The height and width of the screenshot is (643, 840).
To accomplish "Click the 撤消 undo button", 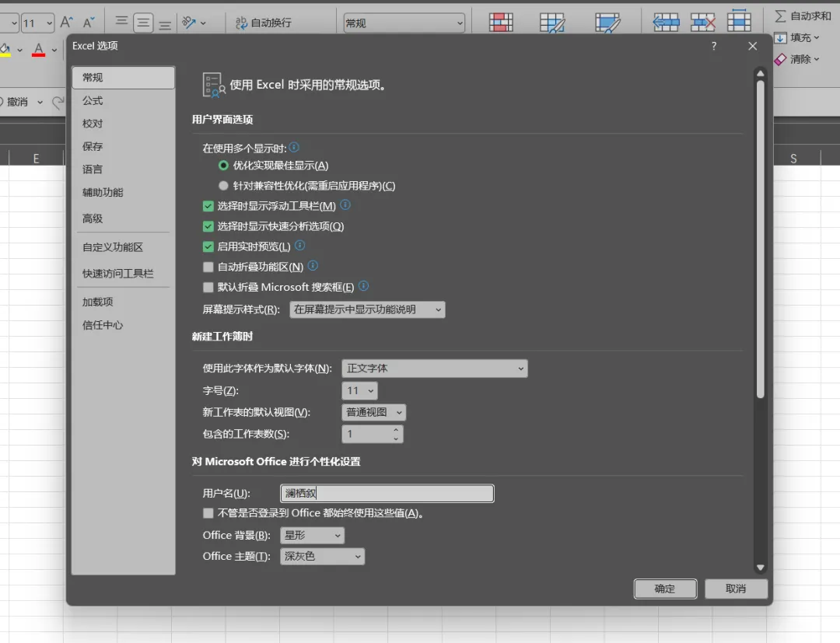I will point(16,102).
